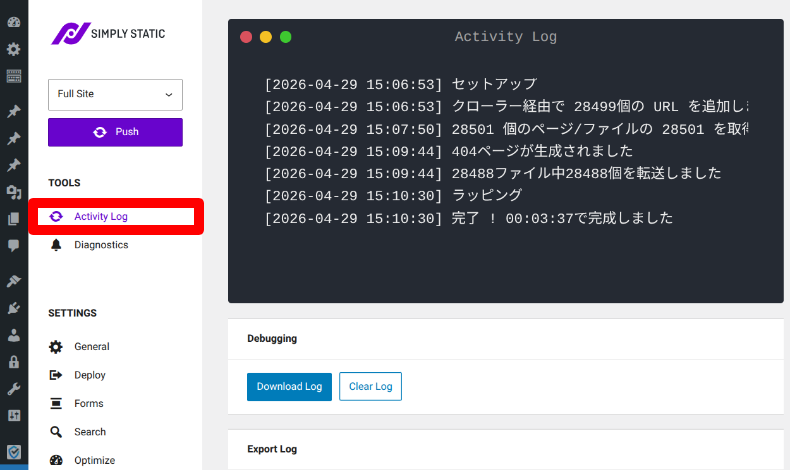Click the log line ending with セットアップ

point(402,84)
